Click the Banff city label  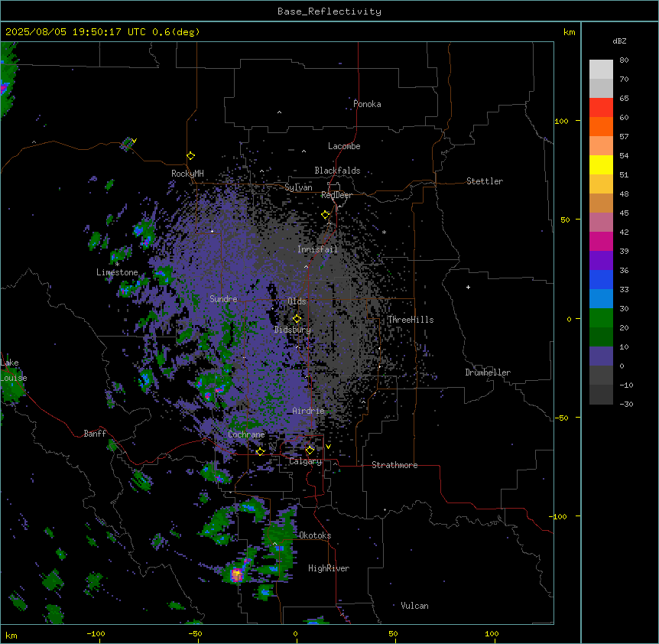click(x=95, y=434)
